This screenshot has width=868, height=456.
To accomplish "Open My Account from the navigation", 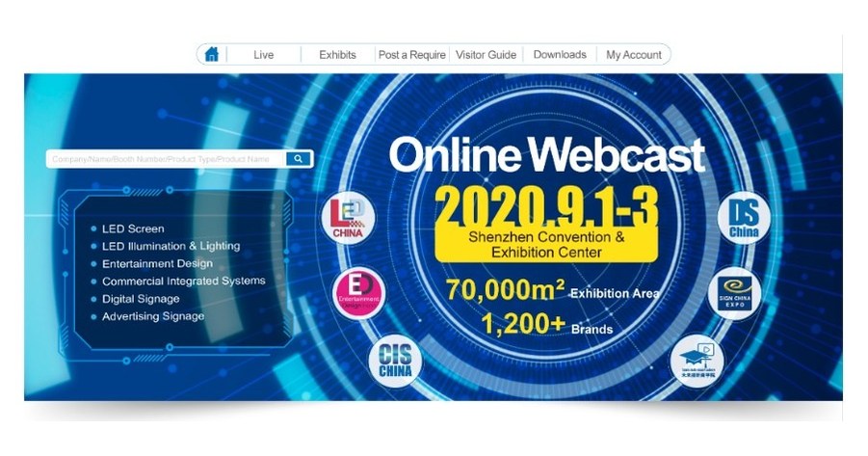I will (x=633, y=55).
